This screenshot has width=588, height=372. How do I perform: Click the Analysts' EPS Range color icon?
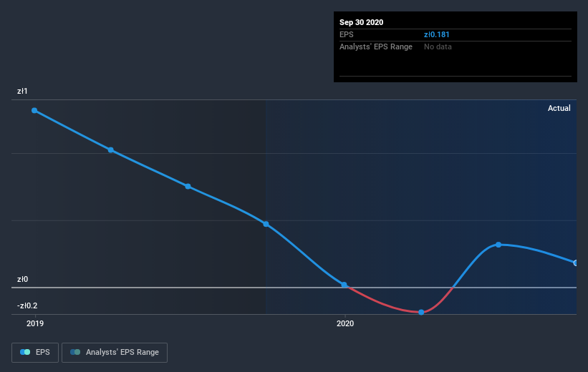click(x=75, y=352)
